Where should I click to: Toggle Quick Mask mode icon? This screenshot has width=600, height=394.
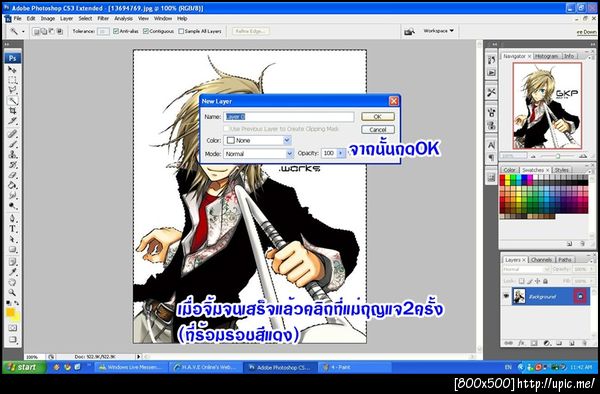12,328
